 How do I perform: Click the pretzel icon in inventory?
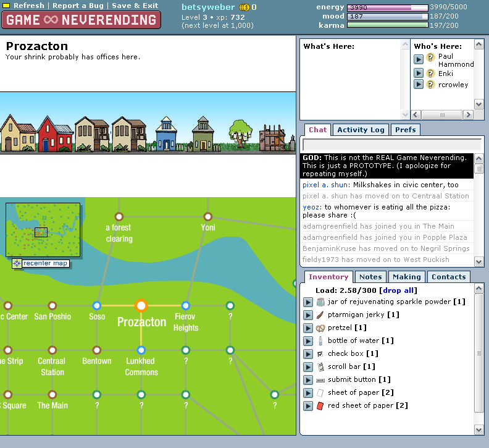pyautogui.click(x=320, y=328)
